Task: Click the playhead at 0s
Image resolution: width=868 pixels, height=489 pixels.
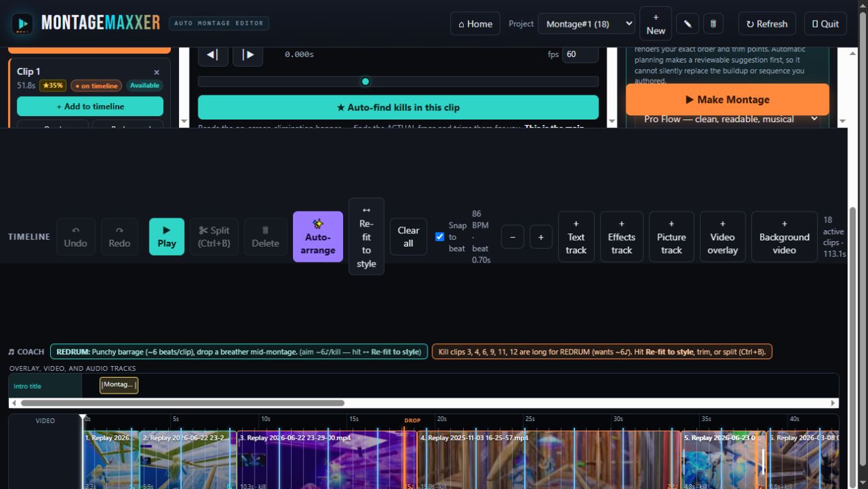Action: (x=82, y=417)
